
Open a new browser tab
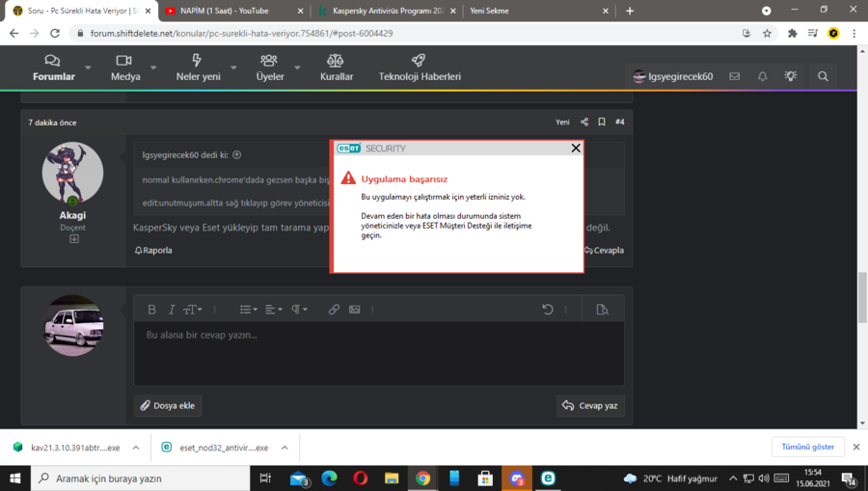point(630,11)
